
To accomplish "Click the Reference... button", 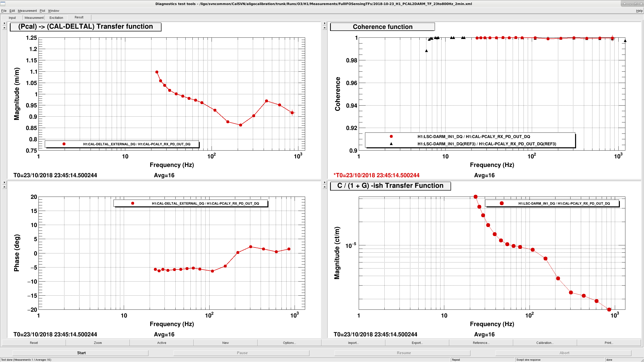I will [x=481, y=343].
